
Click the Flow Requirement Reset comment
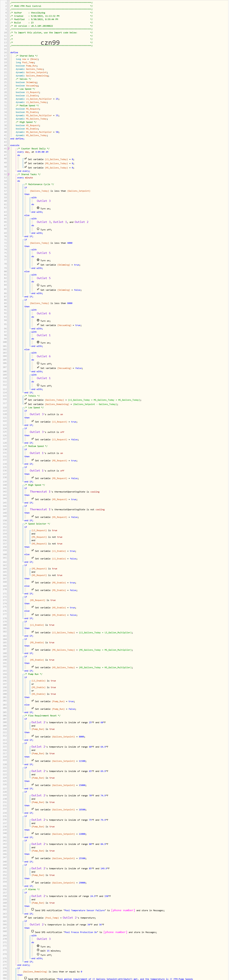tap(42, 716)
